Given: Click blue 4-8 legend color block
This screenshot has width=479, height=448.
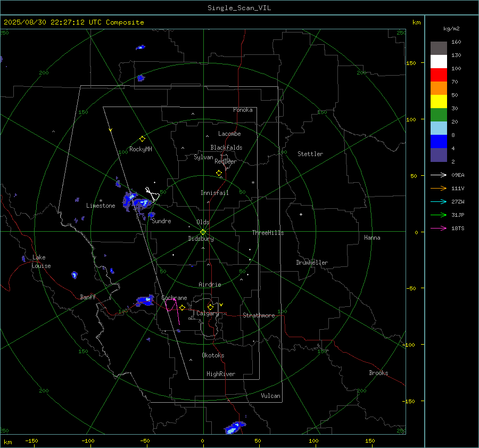Looking at the screenshot, I should point(439,142).
